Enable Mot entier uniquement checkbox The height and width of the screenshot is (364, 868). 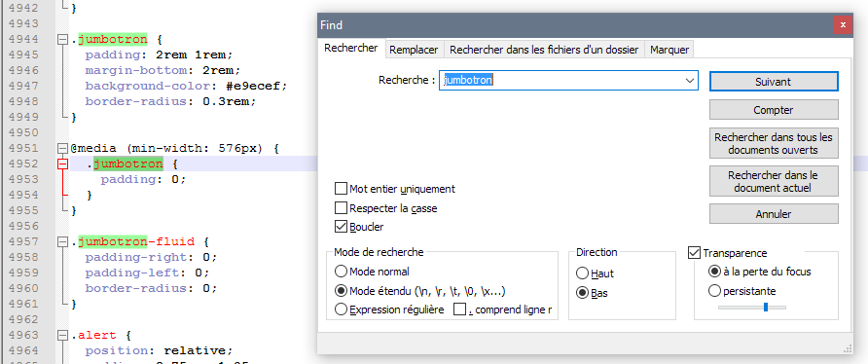pos(341,189)
